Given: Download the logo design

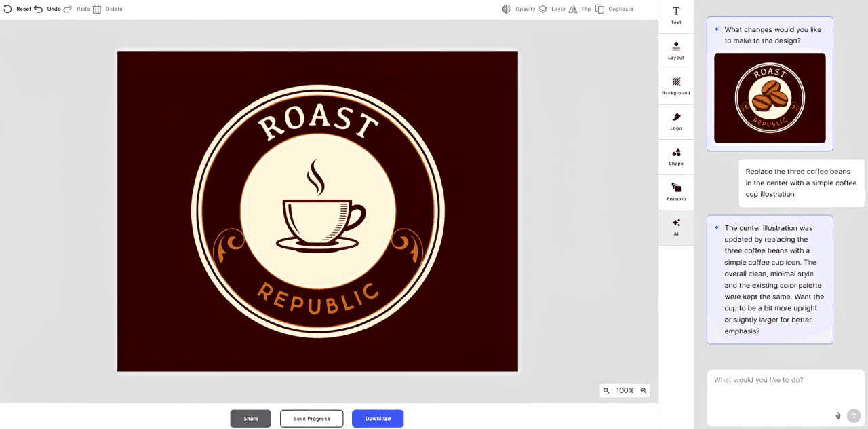Looking at the screenshot, I should click(378, 419).
